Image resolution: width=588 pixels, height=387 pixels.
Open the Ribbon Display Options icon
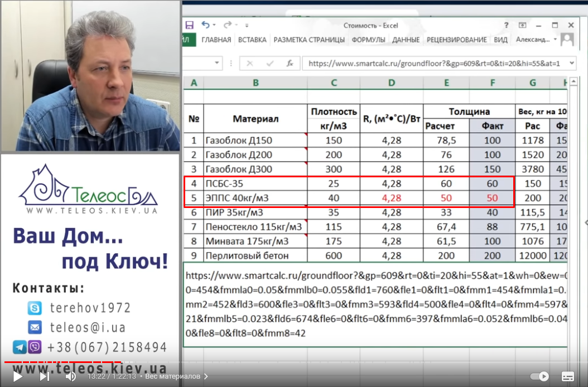522,25
